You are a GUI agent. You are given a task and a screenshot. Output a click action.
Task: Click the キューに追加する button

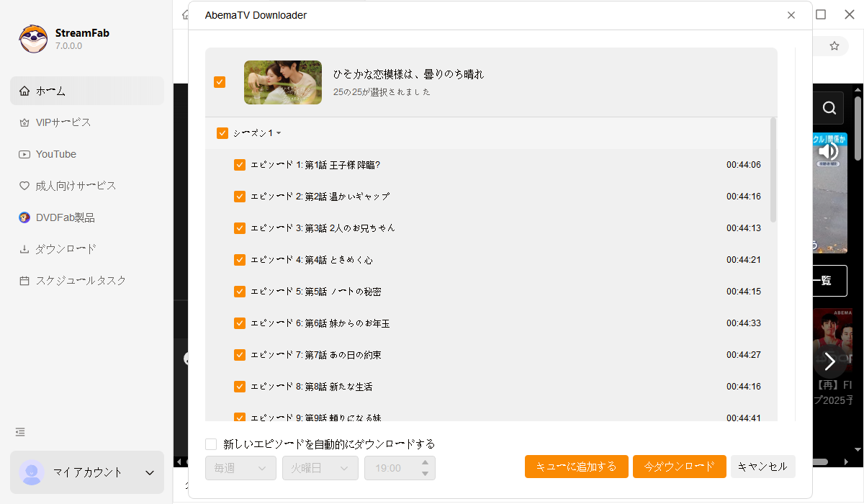pyautogui.click(x=576, y=467)
